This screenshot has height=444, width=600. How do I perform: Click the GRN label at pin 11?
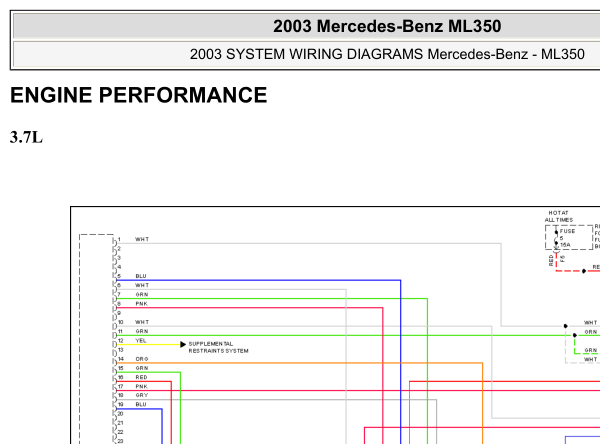[x=142, y=331]
